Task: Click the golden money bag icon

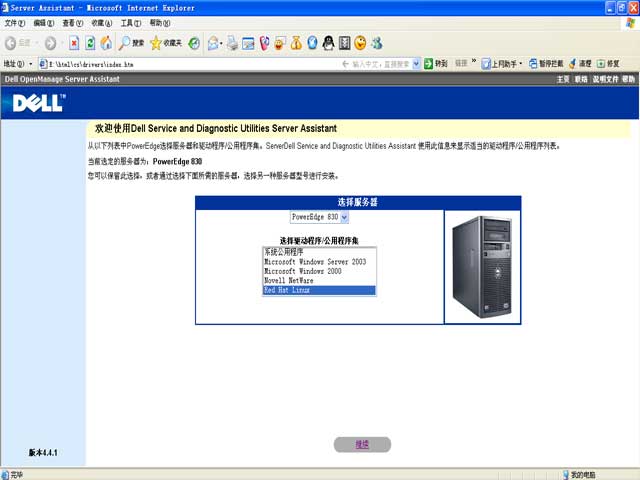Action: [296, 43]
